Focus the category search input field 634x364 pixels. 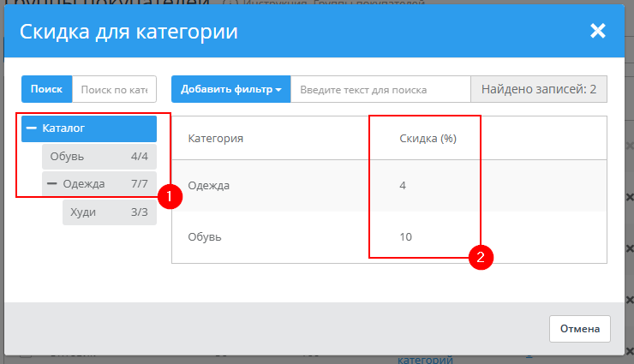114,89
